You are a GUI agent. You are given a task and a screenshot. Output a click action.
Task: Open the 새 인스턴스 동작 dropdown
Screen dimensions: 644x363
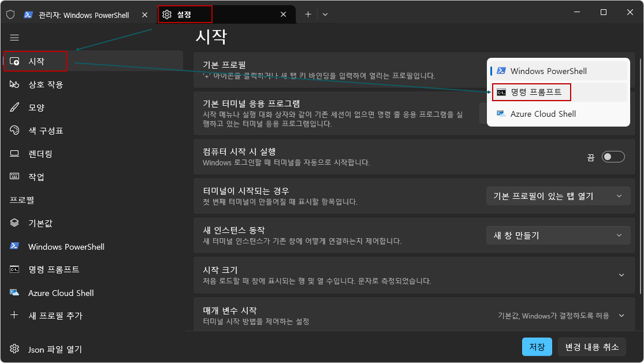pos(558,236)
